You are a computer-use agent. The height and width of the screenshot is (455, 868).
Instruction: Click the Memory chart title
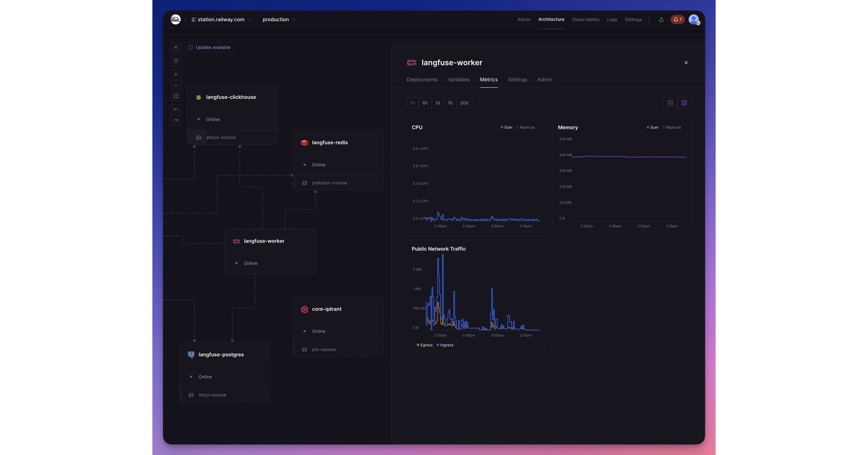567,127
